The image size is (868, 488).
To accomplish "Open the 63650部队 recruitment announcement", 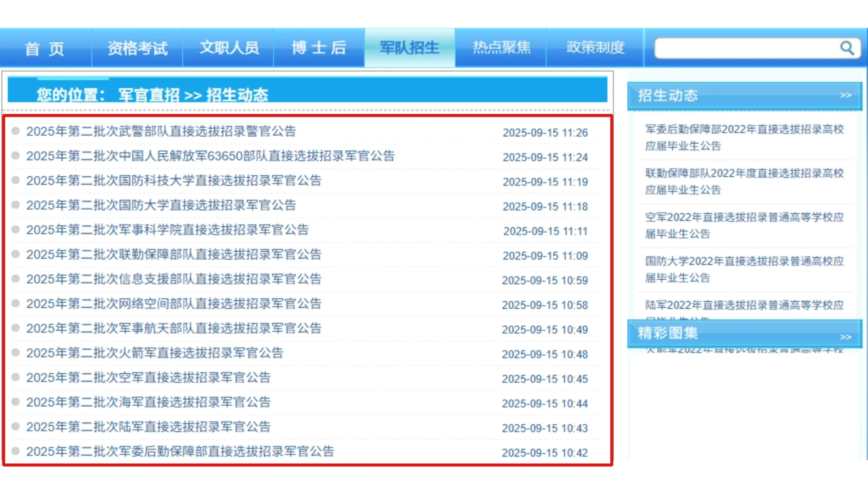I will (x=210, y=156).
